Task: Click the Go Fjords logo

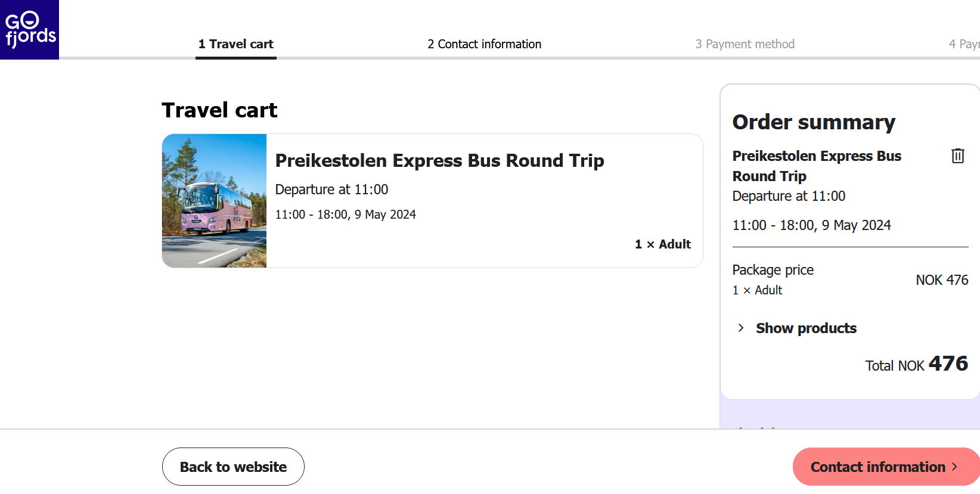Action: click(x=29, y=29)
